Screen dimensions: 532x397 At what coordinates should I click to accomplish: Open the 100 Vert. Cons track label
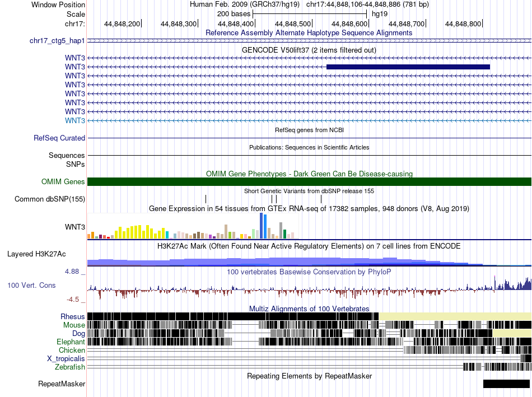(x=31, y=285)
